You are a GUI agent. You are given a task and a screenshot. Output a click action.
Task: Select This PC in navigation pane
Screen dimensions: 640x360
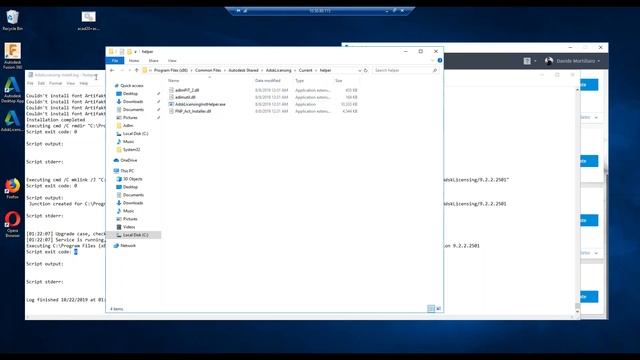[127, 171]
